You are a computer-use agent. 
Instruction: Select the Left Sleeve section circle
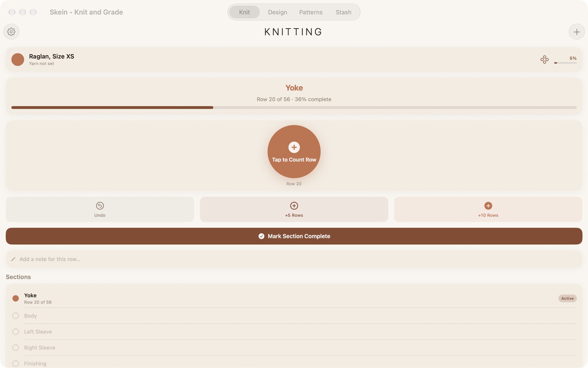15,332
